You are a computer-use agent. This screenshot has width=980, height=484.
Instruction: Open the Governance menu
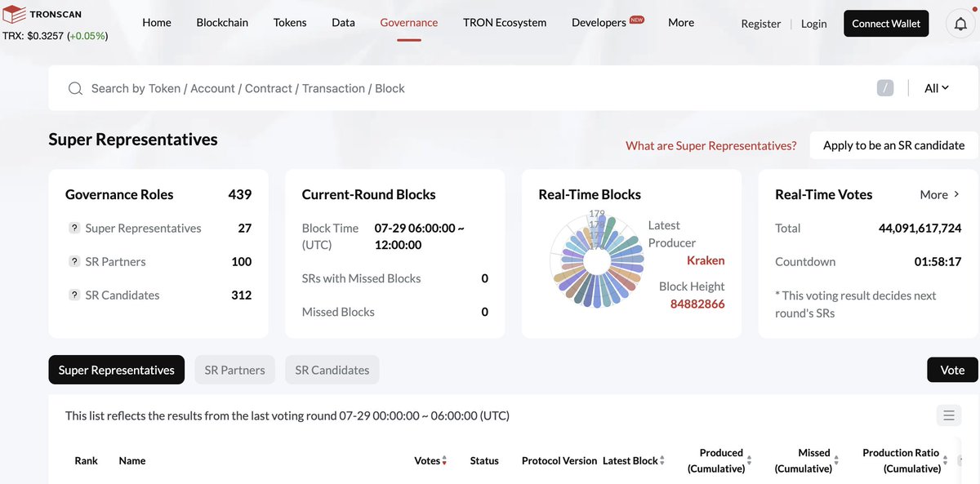tap(409, 22)
